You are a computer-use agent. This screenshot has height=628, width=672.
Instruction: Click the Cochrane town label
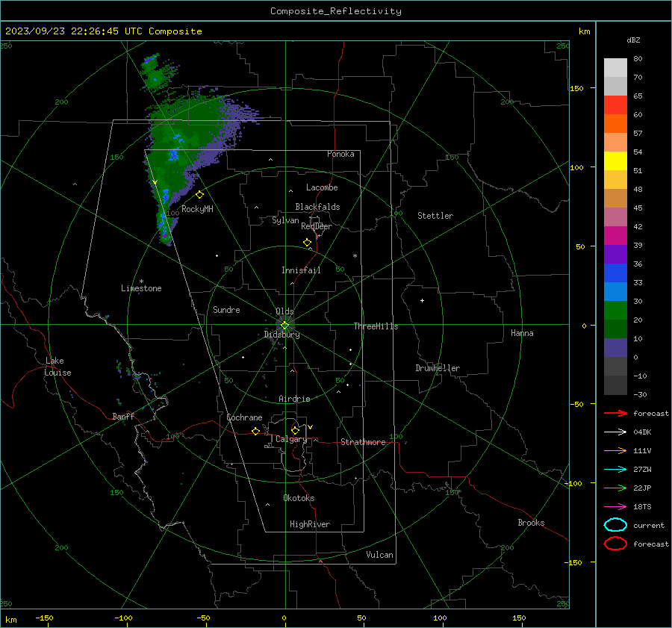[x=244, y=417]
